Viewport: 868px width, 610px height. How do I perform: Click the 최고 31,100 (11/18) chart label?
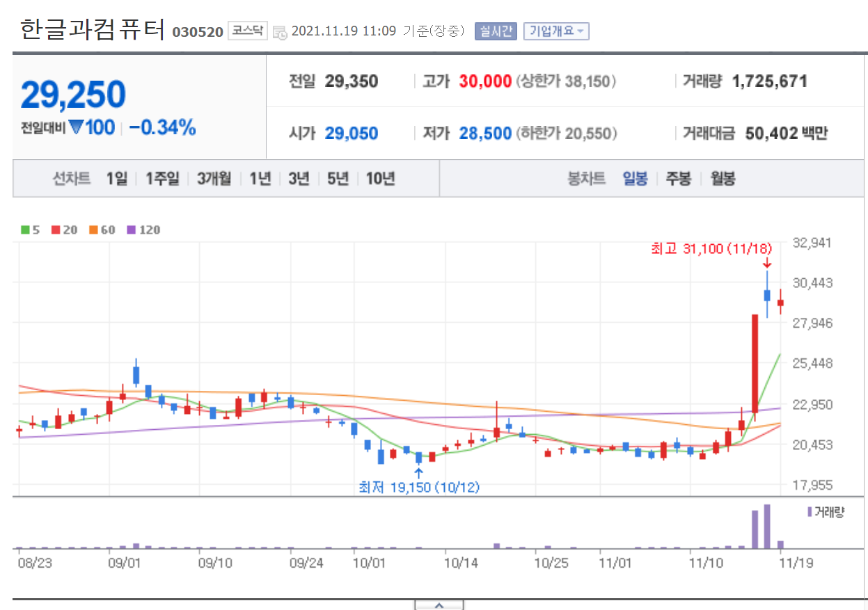(x=712, y=248)
